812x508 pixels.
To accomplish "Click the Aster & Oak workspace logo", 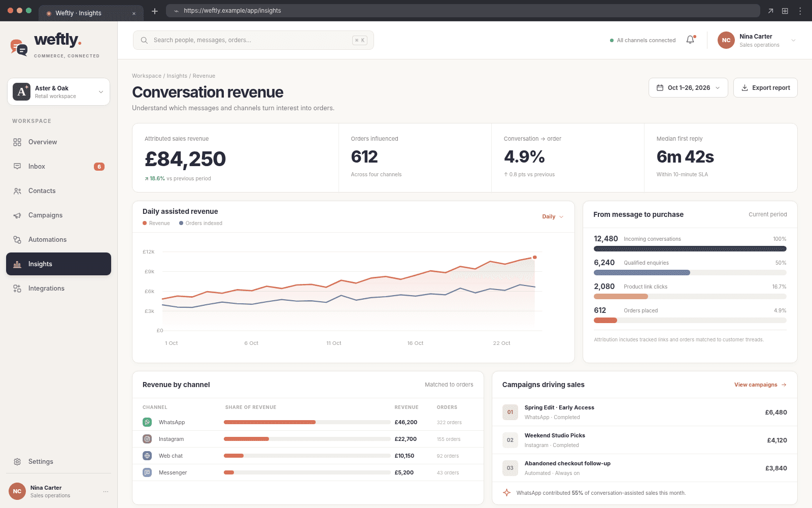I will pyautogui.click(x=21, y=92).
